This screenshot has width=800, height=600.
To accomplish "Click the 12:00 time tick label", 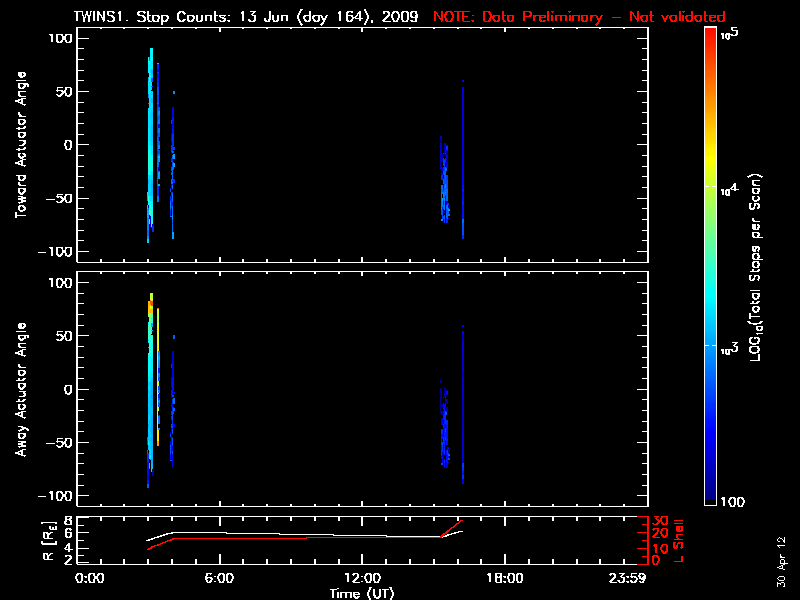I will click(x=361, y=579).
